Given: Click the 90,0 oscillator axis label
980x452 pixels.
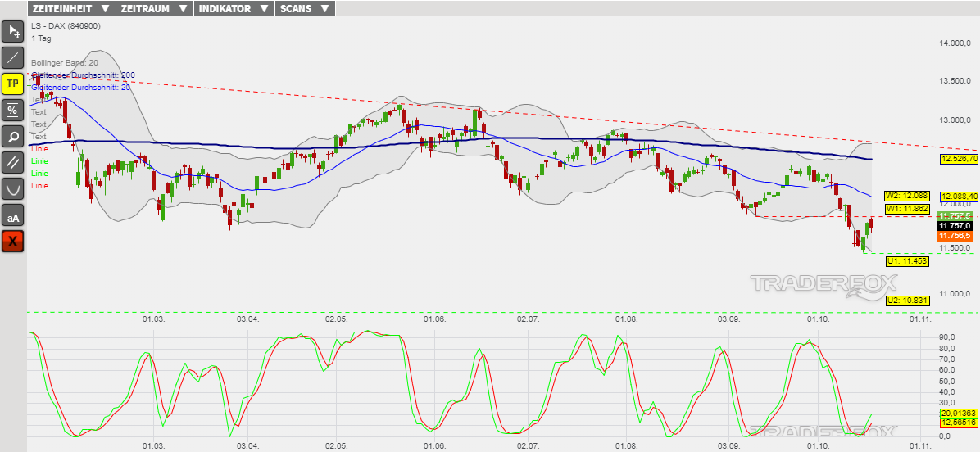Looking at the screenshot, I should click(x=947, y=337).
